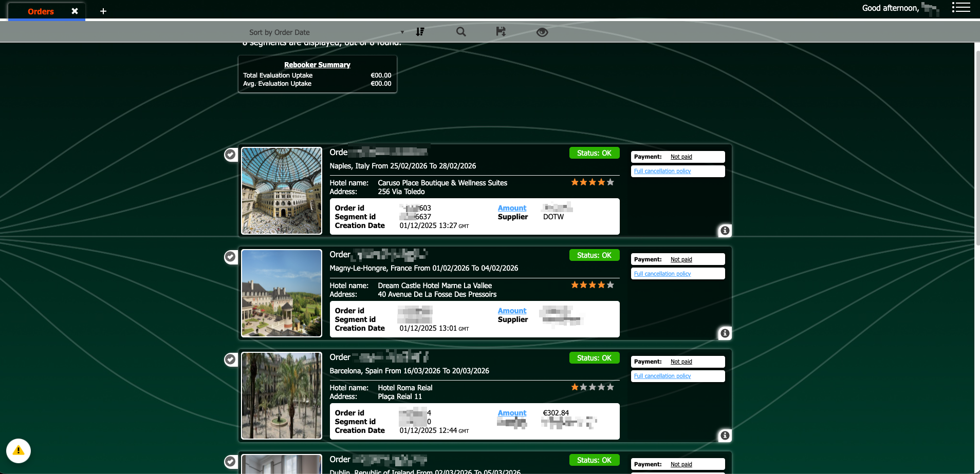Open the hamburger list menu
This screenshot has width=980, height=474.
[x=961, y=7]
